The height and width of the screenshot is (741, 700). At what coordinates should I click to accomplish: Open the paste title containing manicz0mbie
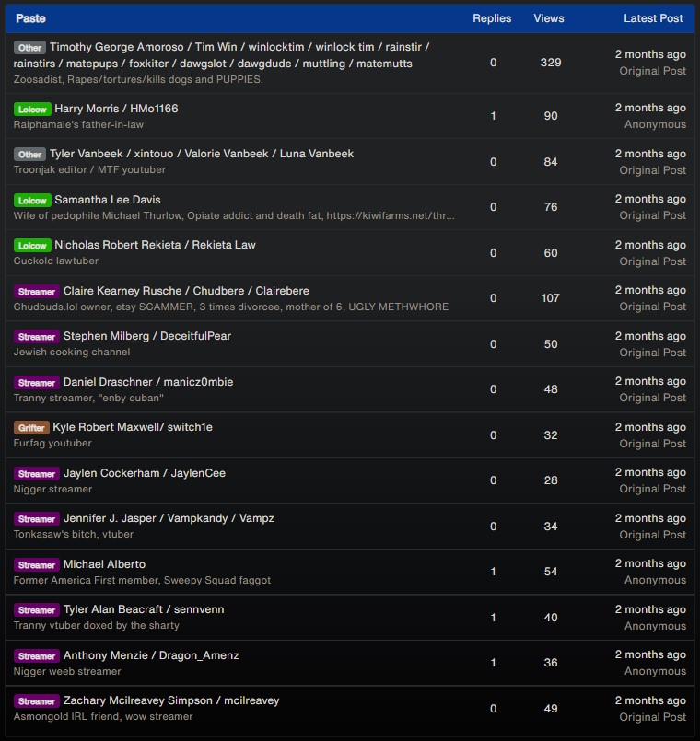point(148,382)
